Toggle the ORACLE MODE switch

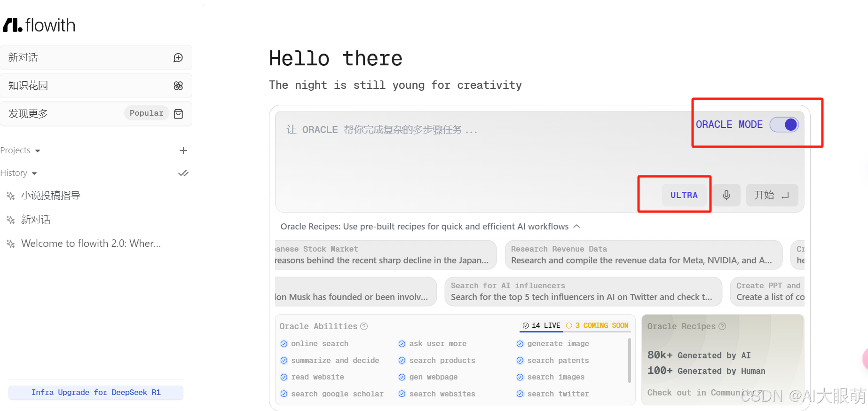tap(784, 125)
